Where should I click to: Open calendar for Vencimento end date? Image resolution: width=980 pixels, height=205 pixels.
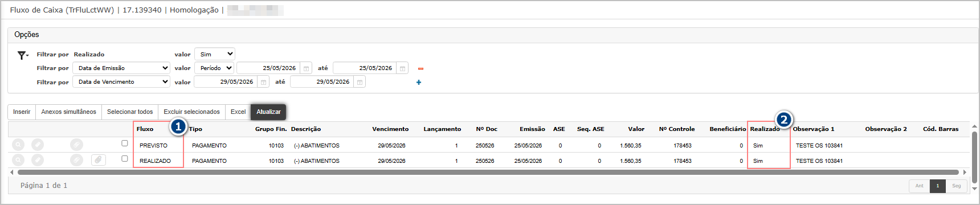tap(360, 82)
